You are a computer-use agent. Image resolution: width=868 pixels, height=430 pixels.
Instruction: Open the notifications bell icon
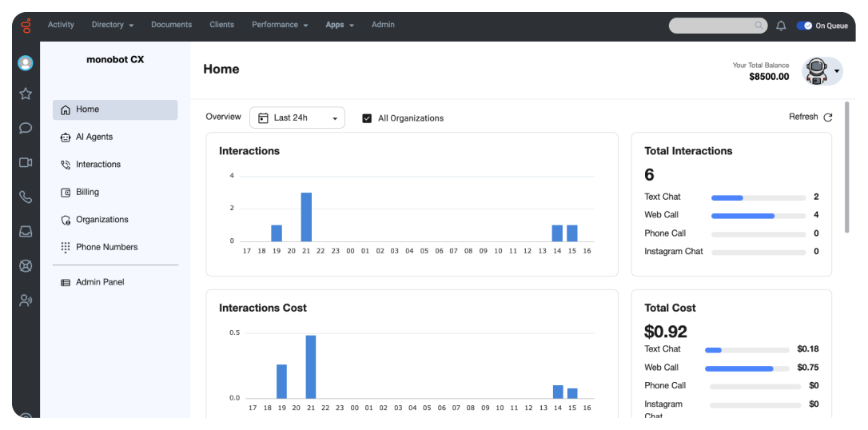(x=781, y=26)
